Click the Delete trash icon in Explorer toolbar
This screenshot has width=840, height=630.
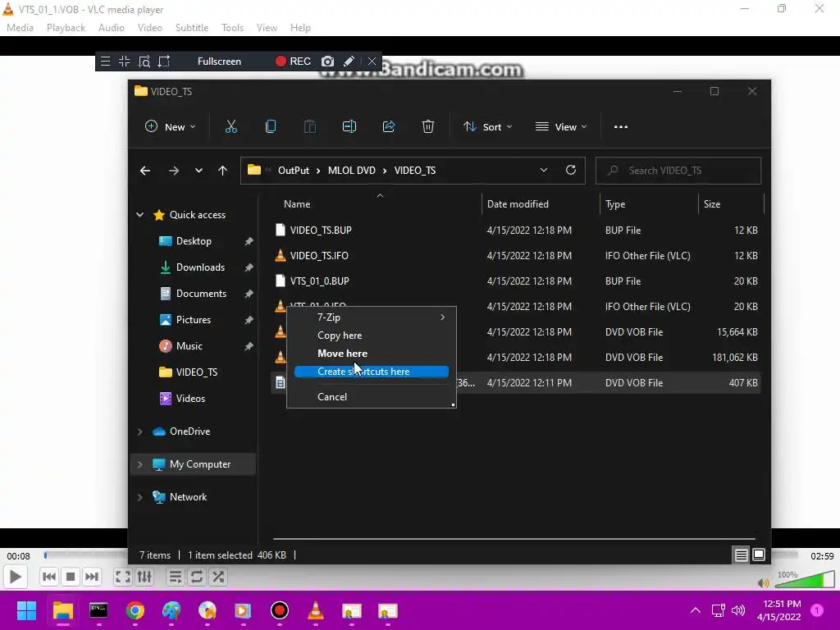coord(427,126)
